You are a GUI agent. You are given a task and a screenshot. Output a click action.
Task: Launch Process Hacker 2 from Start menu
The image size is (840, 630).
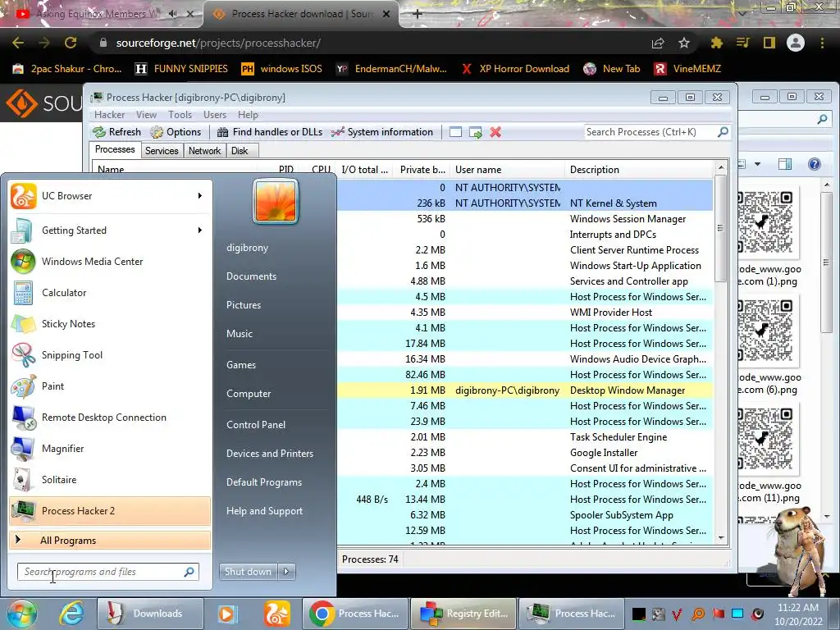click(x=110, y=510)
